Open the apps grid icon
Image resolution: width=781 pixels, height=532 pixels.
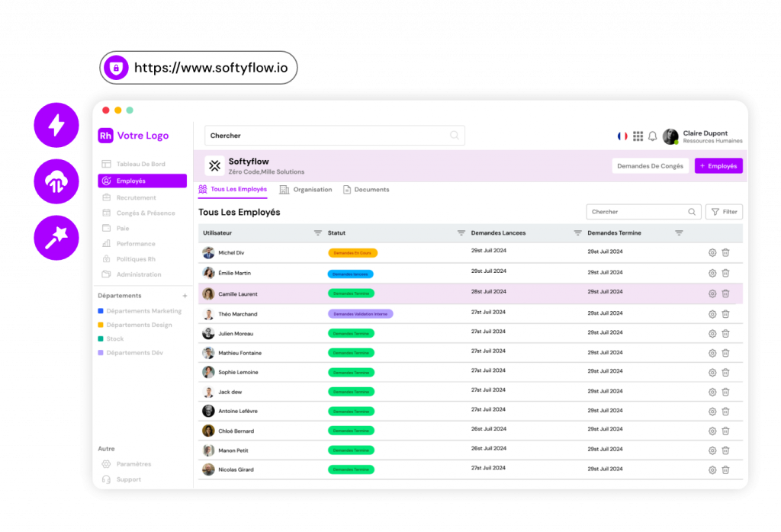click(x=638, y=136)
